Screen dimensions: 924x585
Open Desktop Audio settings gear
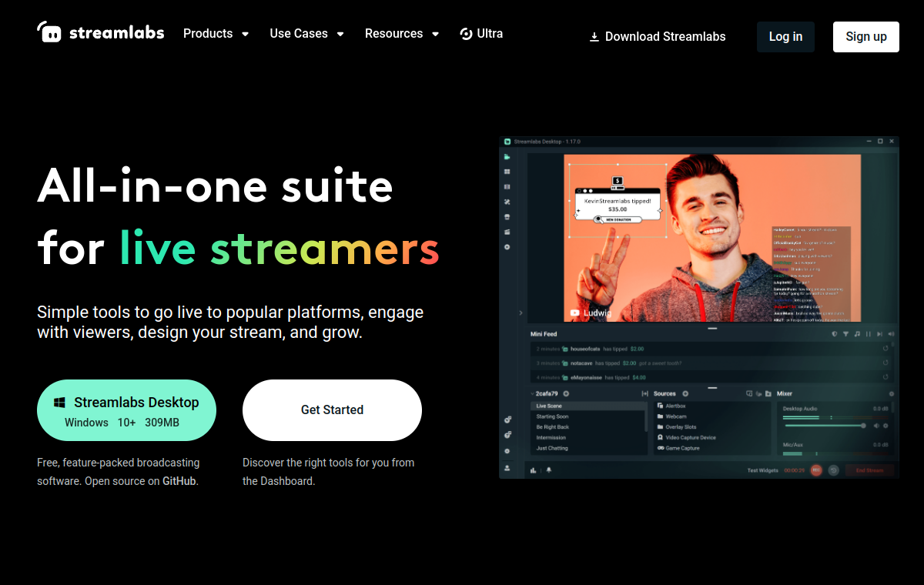(885, 426)
